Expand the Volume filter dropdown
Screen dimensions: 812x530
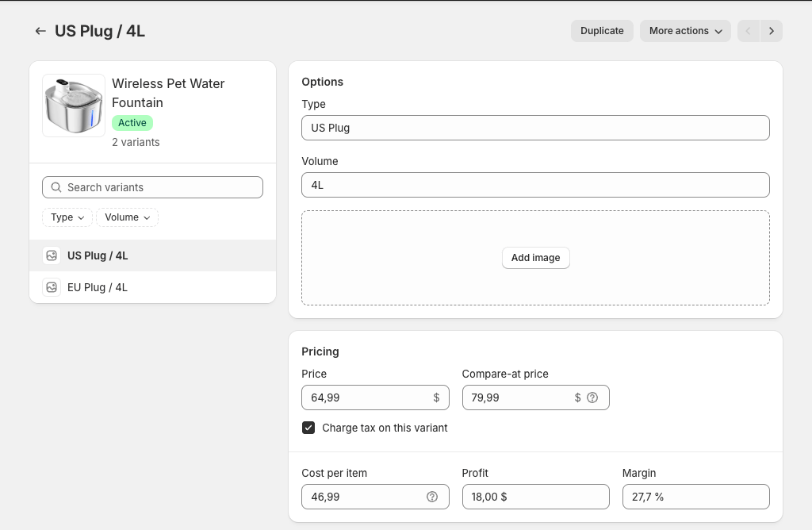point(127,217)
